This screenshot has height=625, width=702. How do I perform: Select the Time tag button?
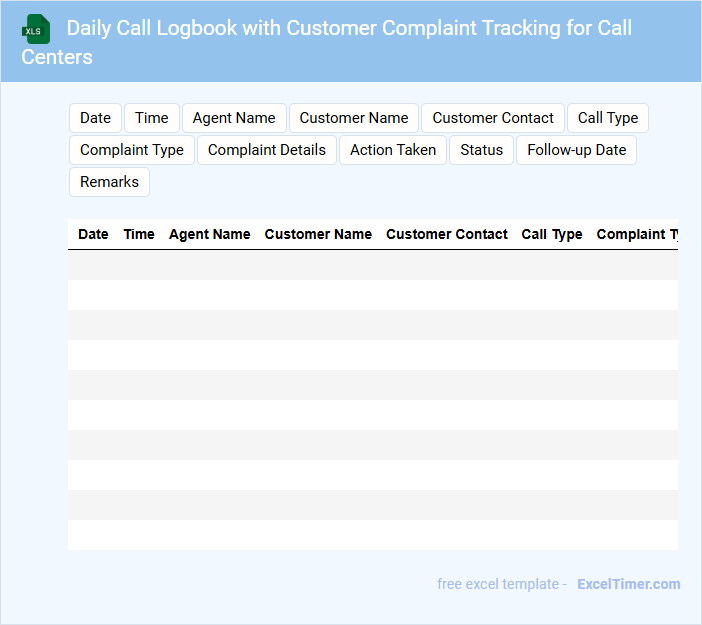tap(152, 118)
